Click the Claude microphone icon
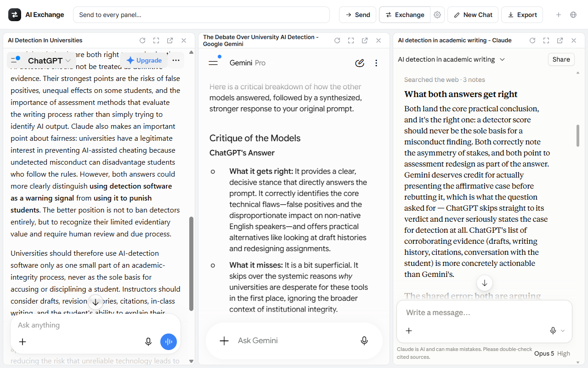 553,330
